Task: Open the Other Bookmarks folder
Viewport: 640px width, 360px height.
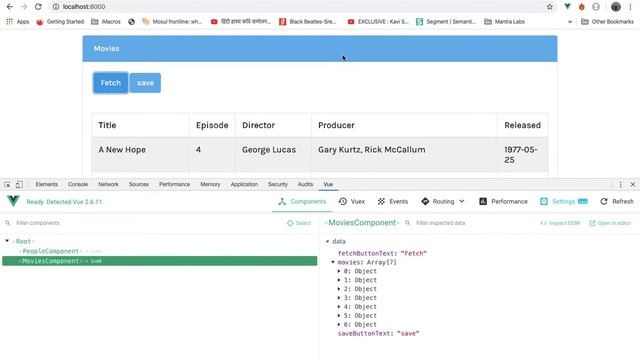Action: point(607,22)
